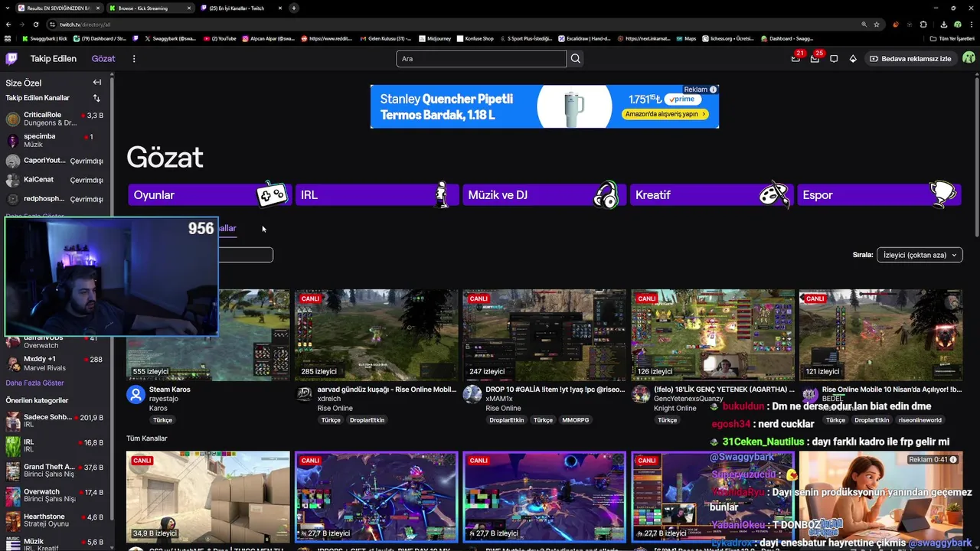Collapse the Size Özel sidebar
Viewport: 980px width, 551px height.
tap(97, 82)
